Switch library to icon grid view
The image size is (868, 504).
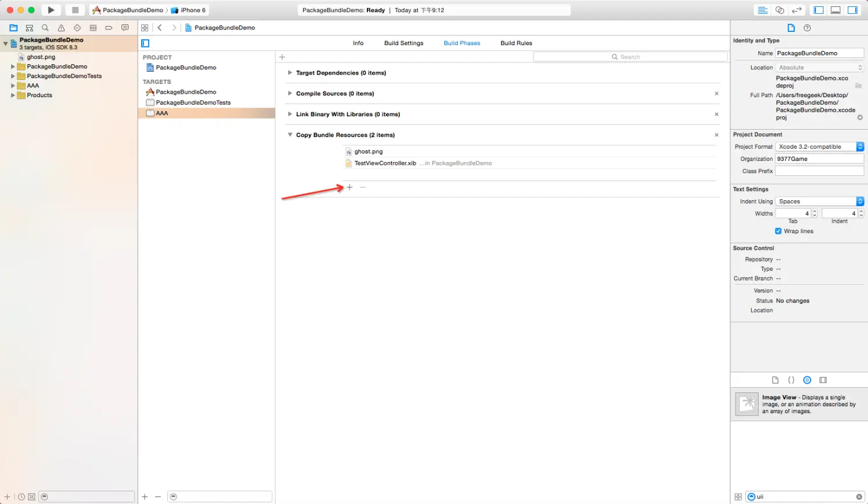(738, 497)
